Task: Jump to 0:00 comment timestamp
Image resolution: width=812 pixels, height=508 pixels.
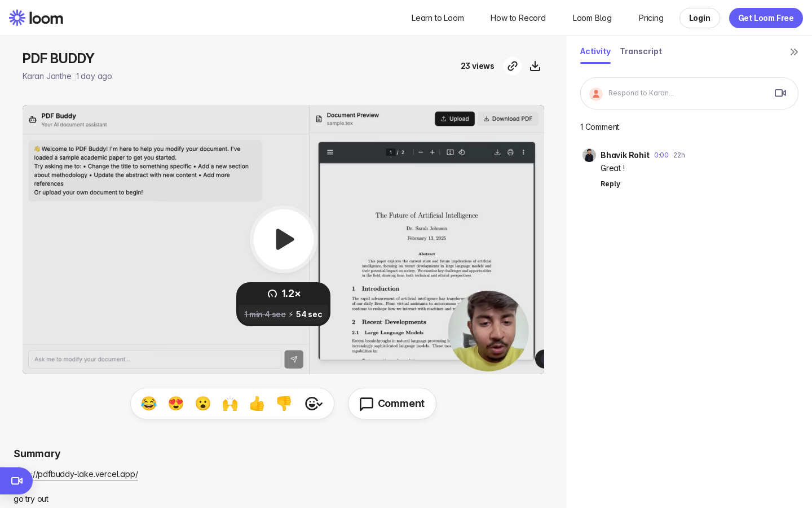Action: click(661, 155)
